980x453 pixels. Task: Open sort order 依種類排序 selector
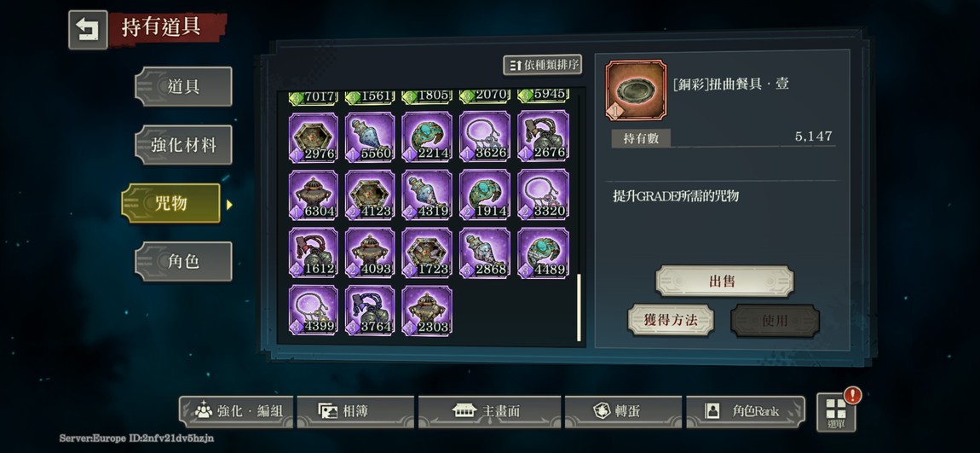tap(543, 65)
